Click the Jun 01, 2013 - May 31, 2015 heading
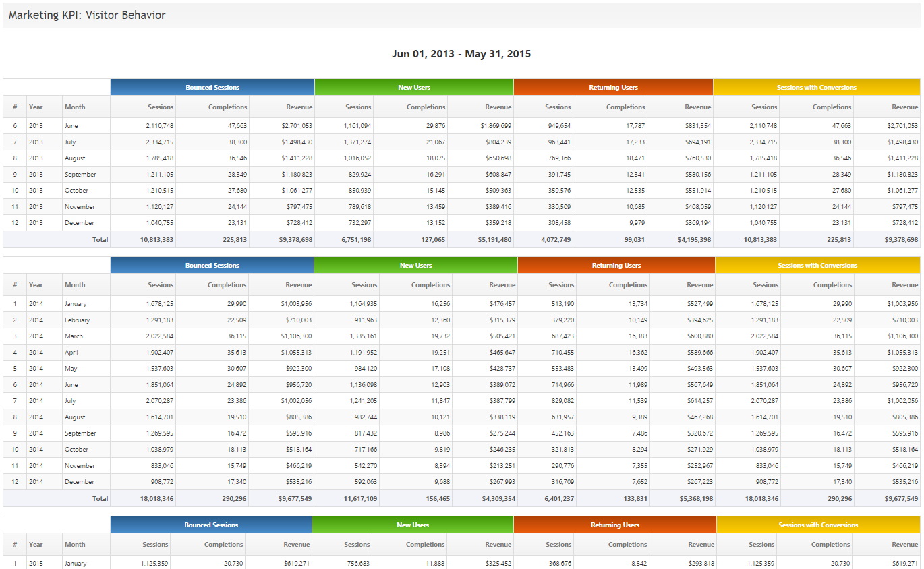This screenshot has width=924, height=569. tap(461, 54)
